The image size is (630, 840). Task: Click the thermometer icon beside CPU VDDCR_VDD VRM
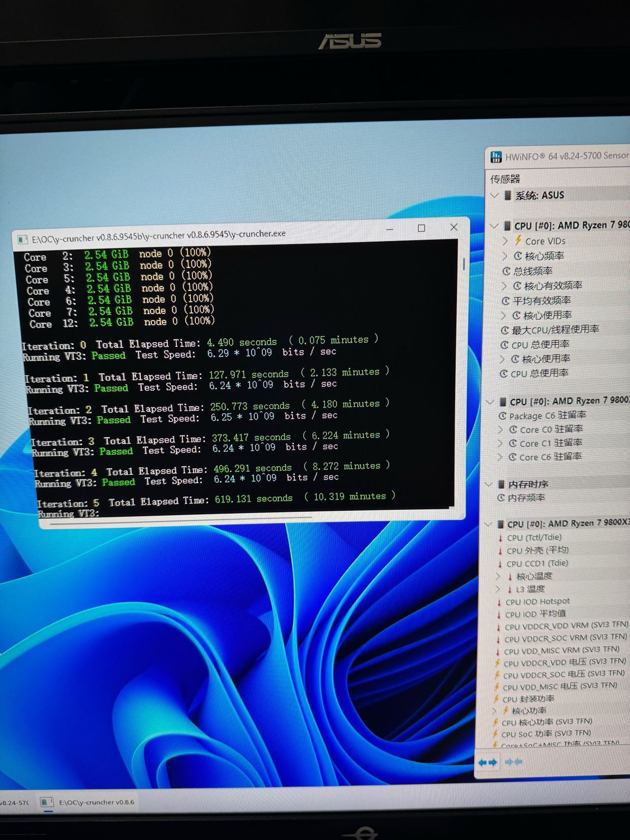tap(499, 627)
